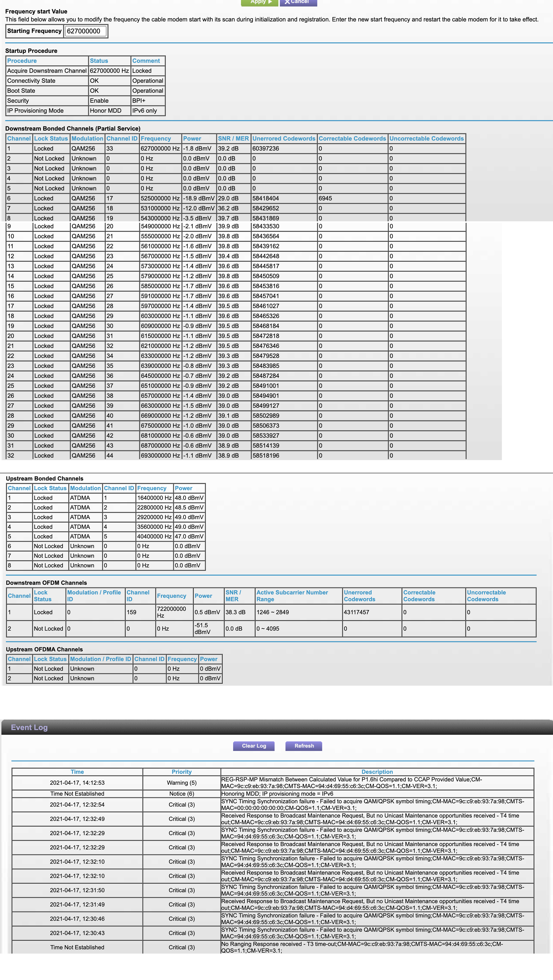Click the Starting Frequency input field
This screenshot has width=553, height=980.
pyautogui.click(x=85, y=31)
